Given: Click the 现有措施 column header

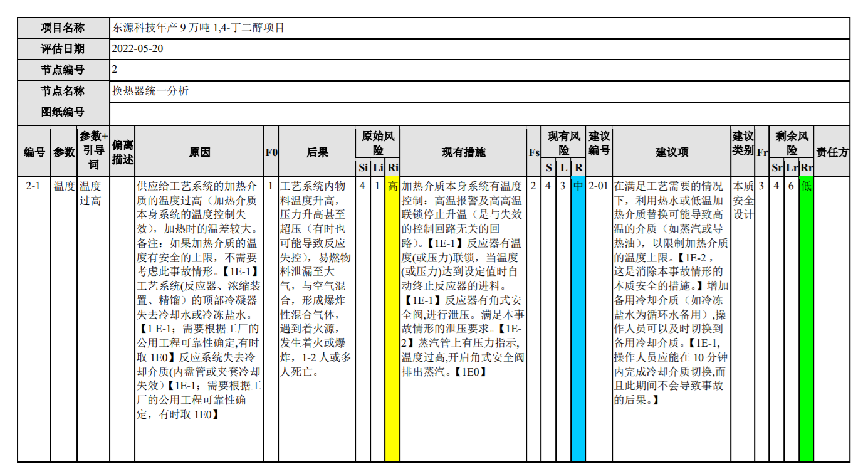Looking at the screenshot, I should 463,151.
